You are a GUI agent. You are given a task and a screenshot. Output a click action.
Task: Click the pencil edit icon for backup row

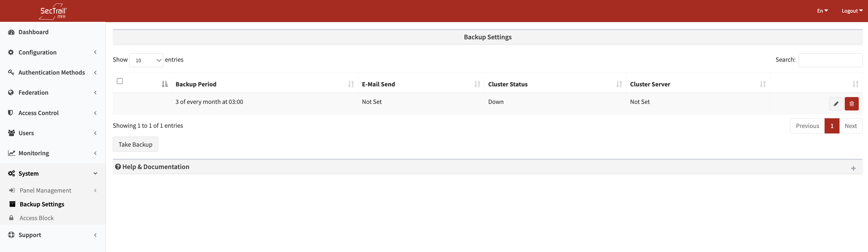coord(836,104)
